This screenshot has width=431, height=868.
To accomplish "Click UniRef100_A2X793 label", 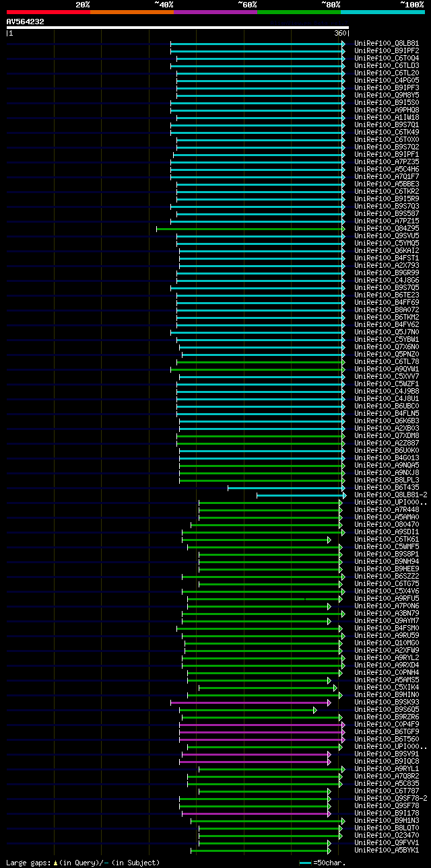I will 387,266.
